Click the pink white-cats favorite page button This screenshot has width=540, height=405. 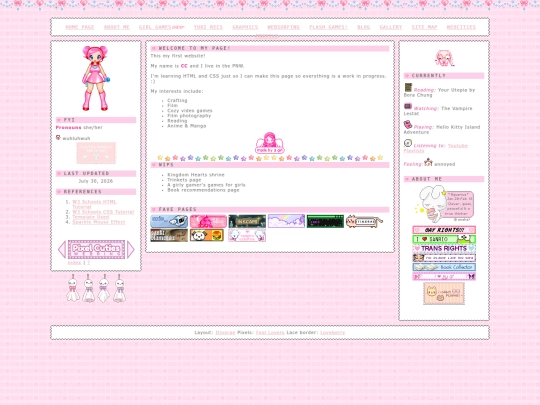click(247, 235)
